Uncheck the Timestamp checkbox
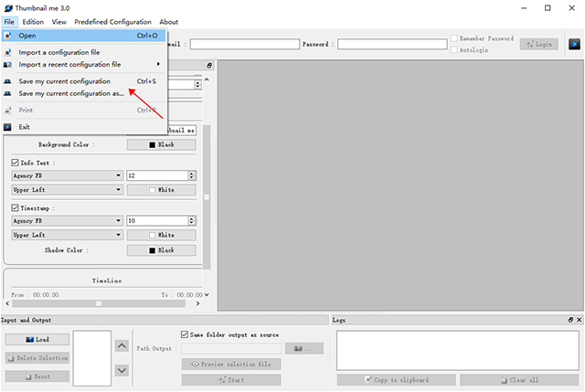The height and width of the screenshot is (392, 585). tap(16, 207)
